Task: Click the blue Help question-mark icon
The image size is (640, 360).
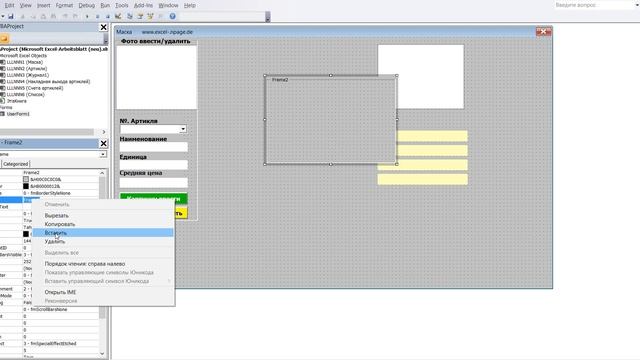Action: coord(173,16)
